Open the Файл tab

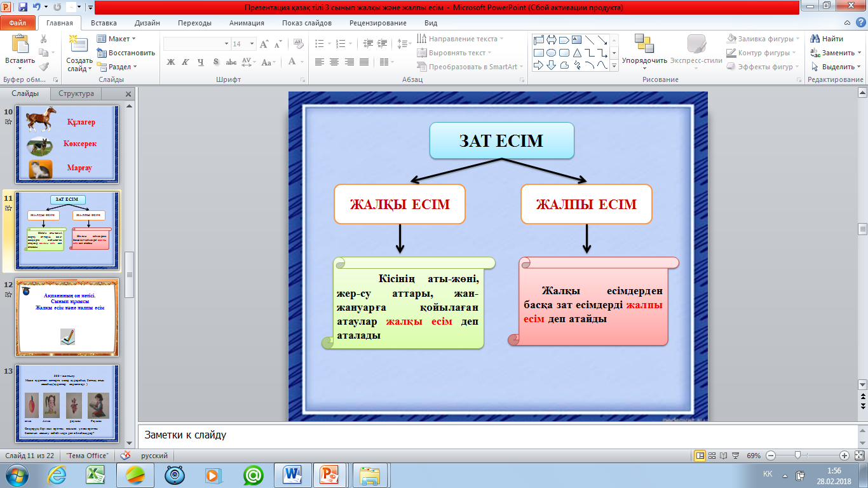[18, 22]
